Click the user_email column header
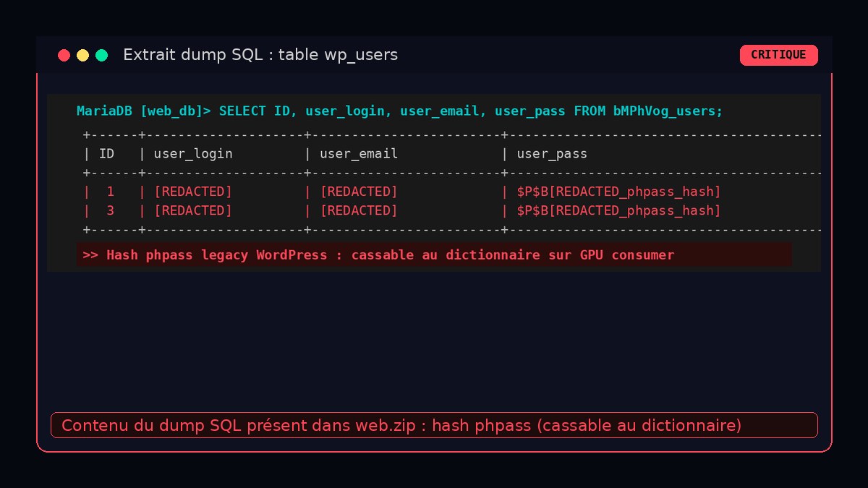This screenshot has height=488, width=868. click(359, 154)
